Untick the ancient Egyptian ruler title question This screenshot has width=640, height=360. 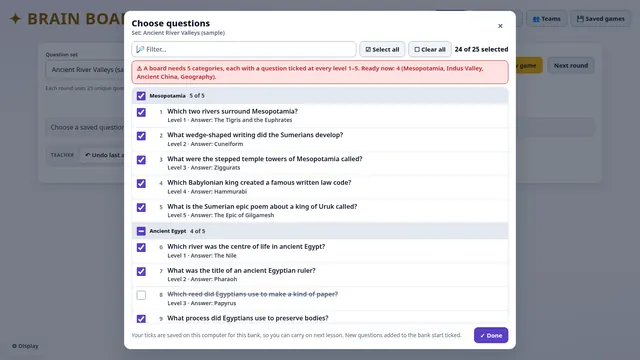(x=141, y=271)
